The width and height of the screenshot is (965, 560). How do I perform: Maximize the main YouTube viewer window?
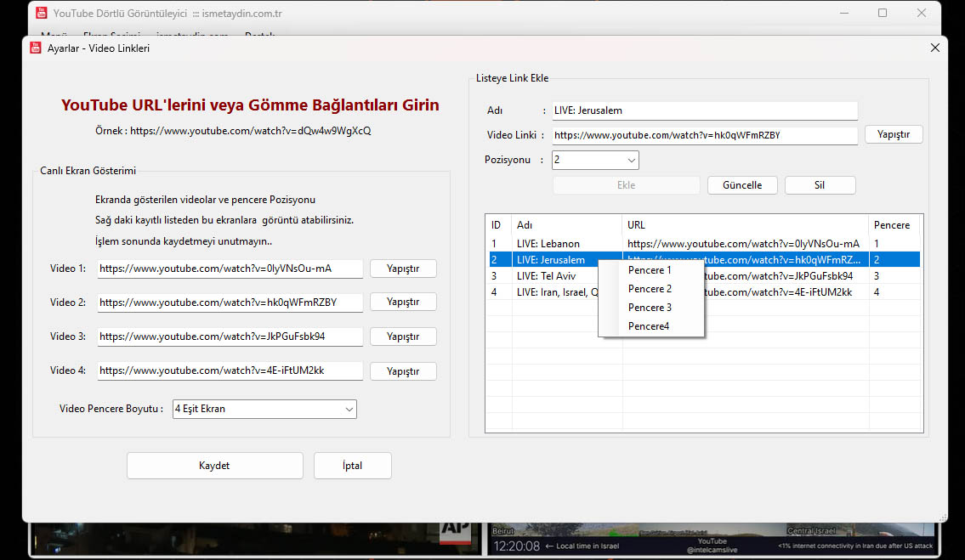click(x=883, y=13)
